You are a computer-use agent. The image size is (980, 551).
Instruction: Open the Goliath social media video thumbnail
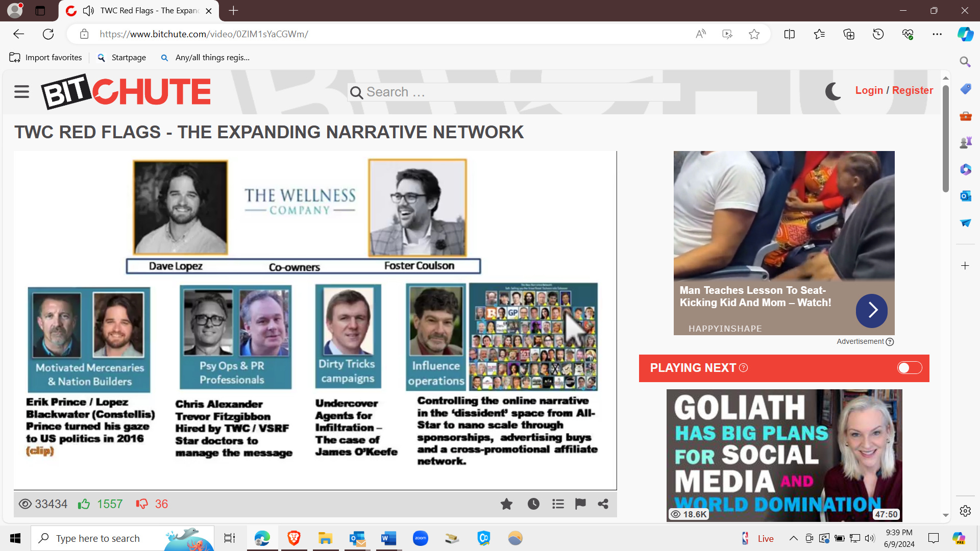click(x=784, y=455)
